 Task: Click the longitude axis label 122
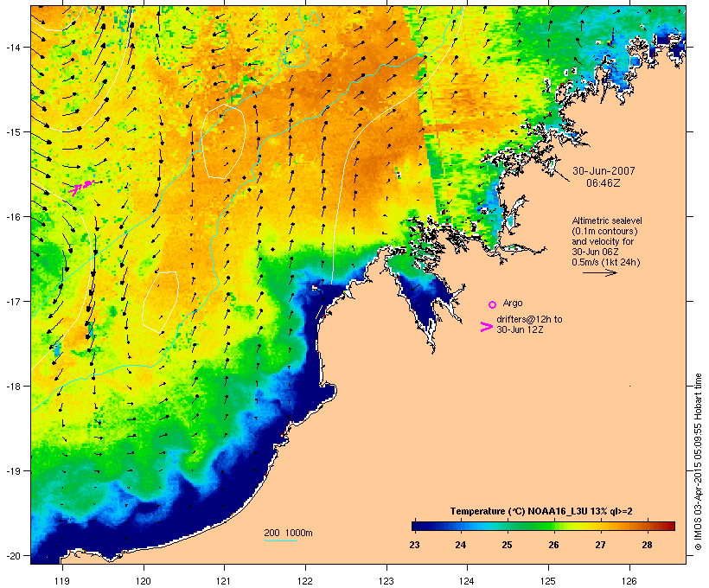coord(305,581)
